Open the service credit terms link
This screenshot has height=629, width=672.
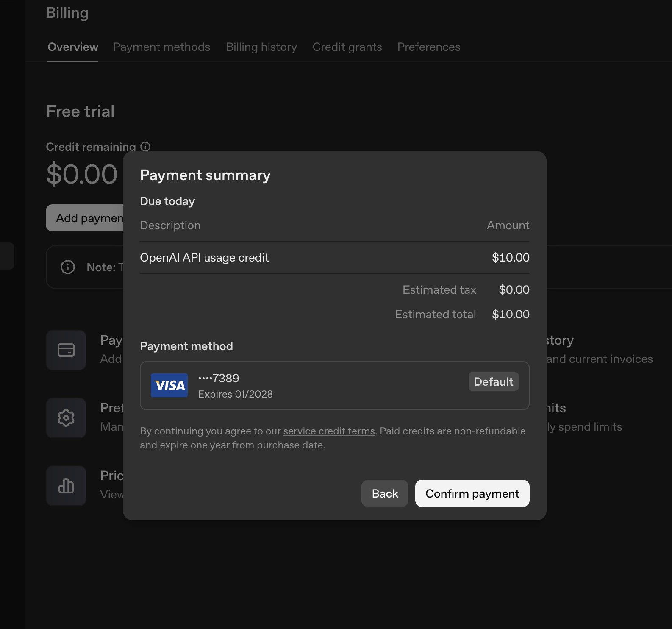coord(329,431)
